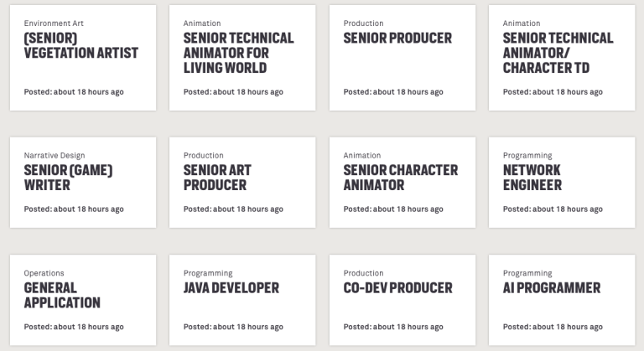Viewport: 644px width, 351px height.
Task: View the Senior (Game) Writer position
Action: (x=83, y=183)
